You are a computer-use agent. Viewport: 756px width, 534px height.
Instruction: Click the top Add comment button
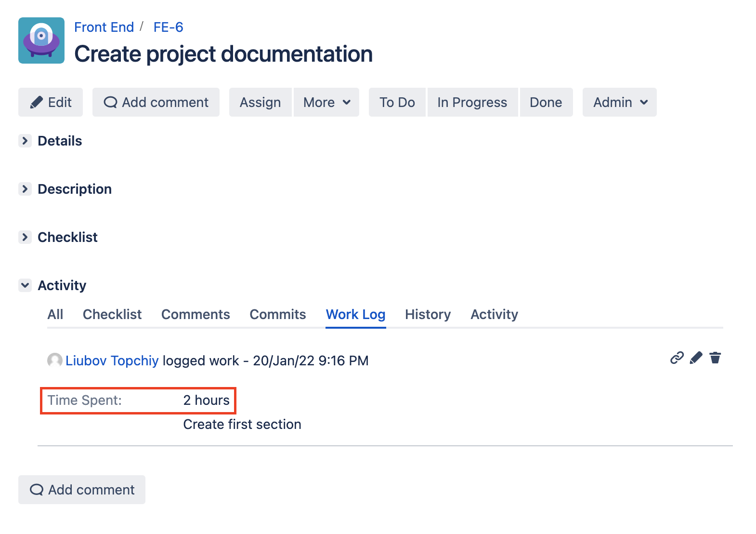156,102
